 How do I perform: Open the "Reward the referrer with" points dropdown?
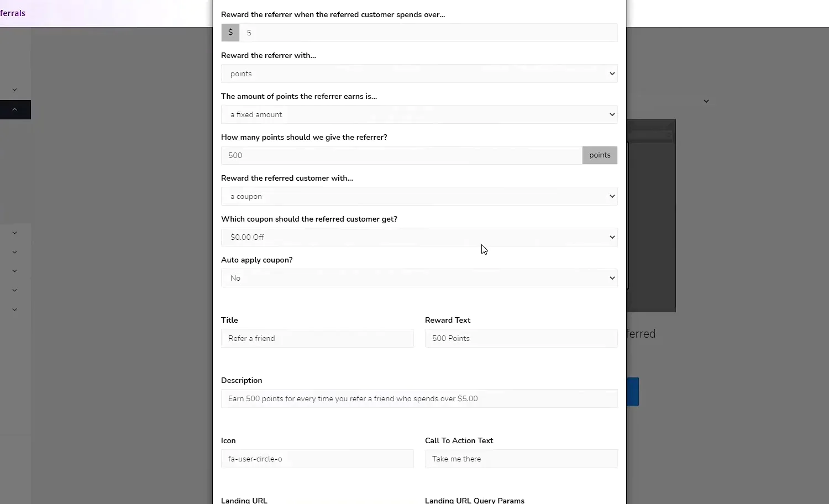click(419, 73)
